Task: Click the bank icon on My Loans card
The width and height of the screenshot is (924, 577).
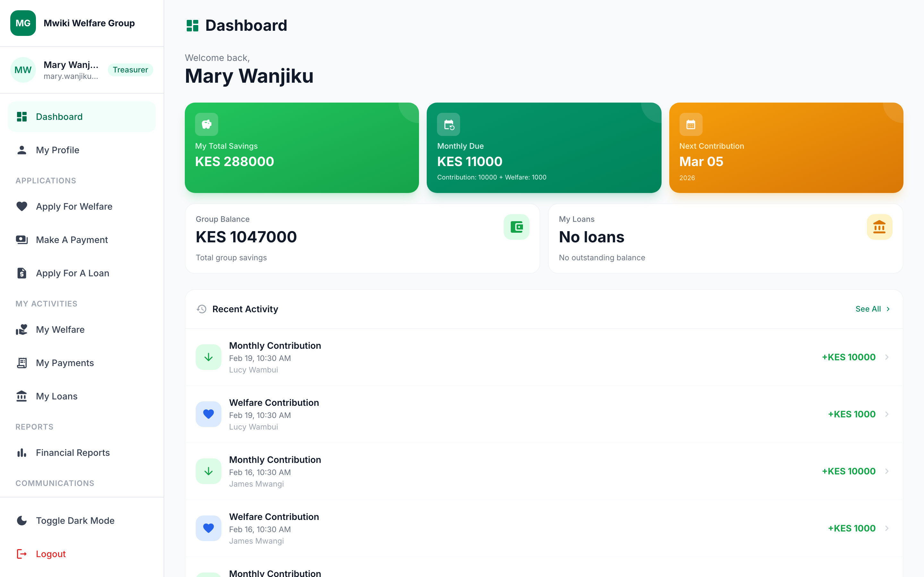Action: (x=879, y=227)
